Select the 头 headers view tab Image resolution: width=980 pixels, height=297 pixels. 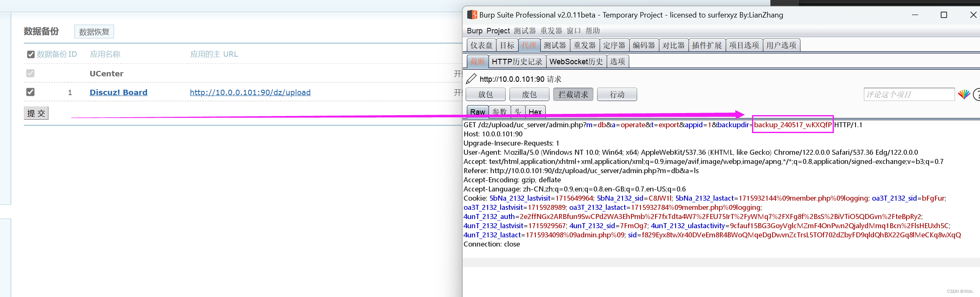click(518, 112)
